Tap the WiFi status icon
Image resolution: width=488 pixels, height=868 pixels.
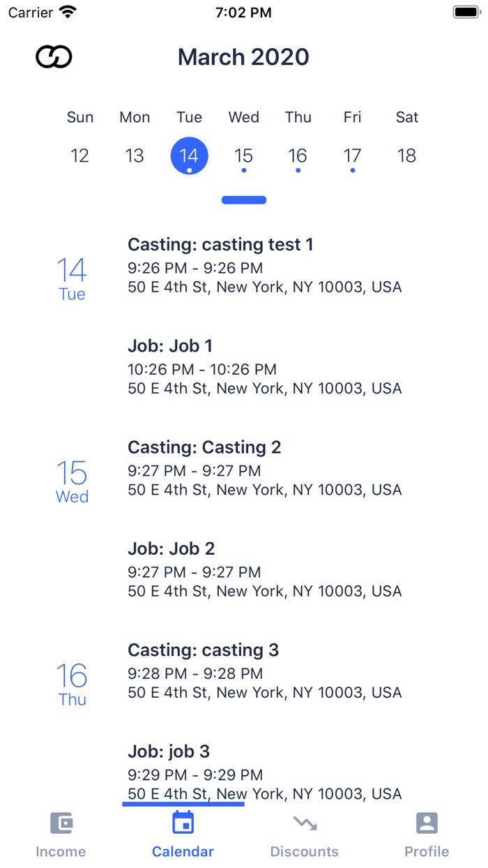68,12
